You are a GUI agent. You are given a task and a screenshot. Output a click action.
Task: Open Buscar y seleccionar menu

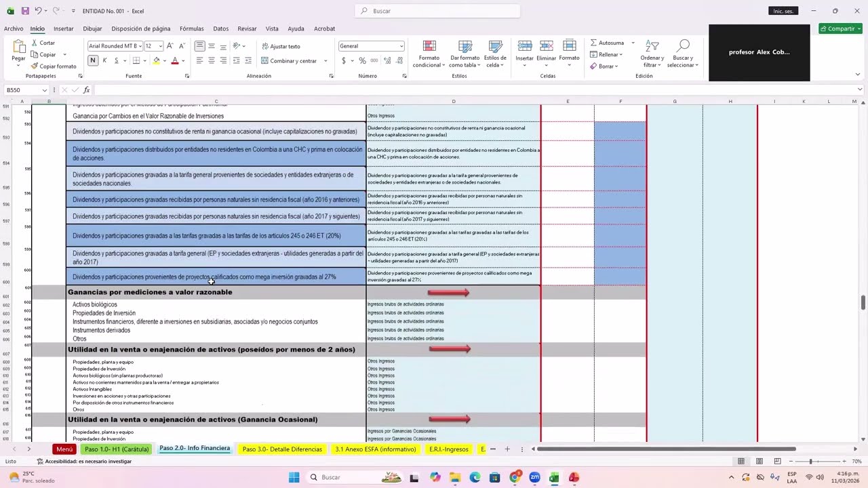pyautogui.click(x=682, y=54)
